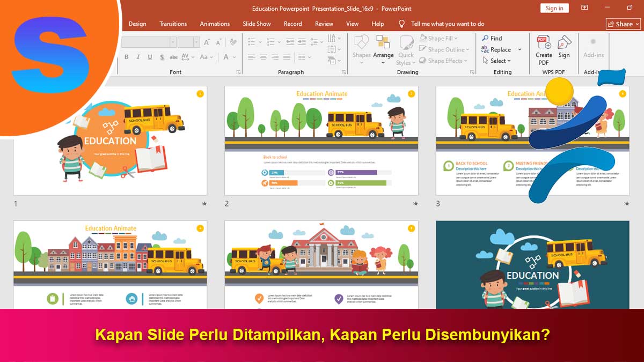Image resolution: width=644 pixels, height=362 pixels.
Task: Click the Replace command
Action: 496,49
